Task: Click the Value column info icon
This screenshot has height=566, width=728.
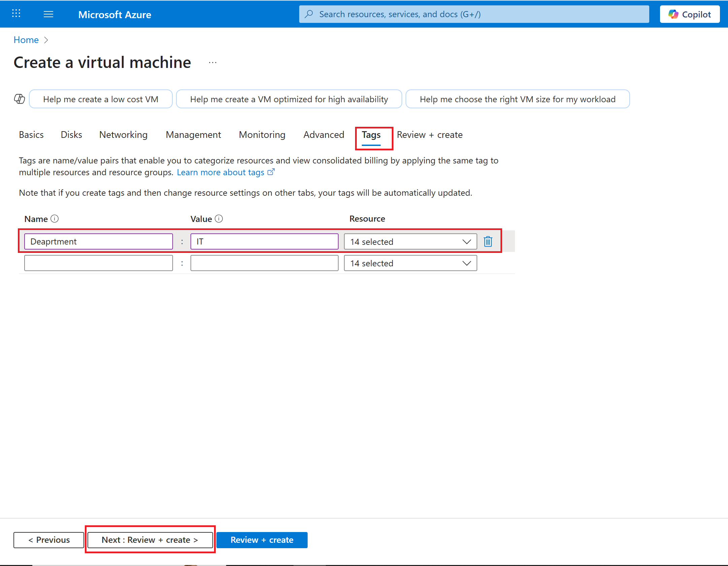Action: [219, 219]
